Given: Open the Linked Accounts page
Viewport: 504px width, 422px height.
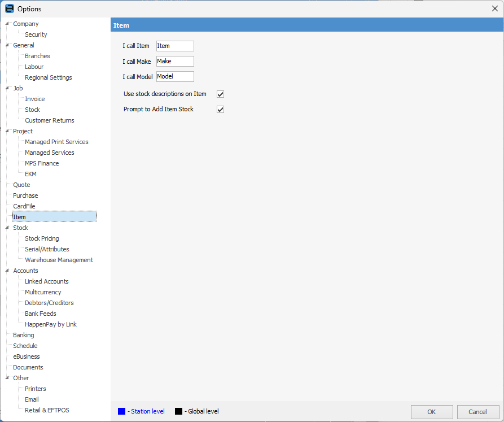Looking at the screenshot, I should pos(47,281).
